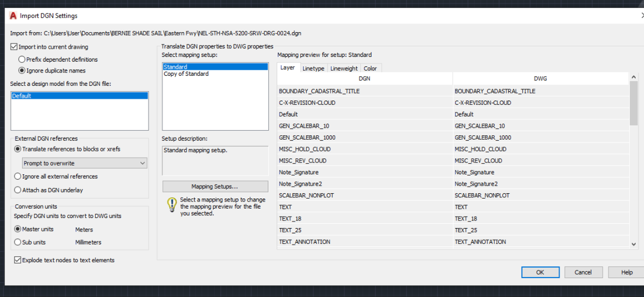
Task: Click the lightbulb tip icon
Action: click(x=172, y=205)
